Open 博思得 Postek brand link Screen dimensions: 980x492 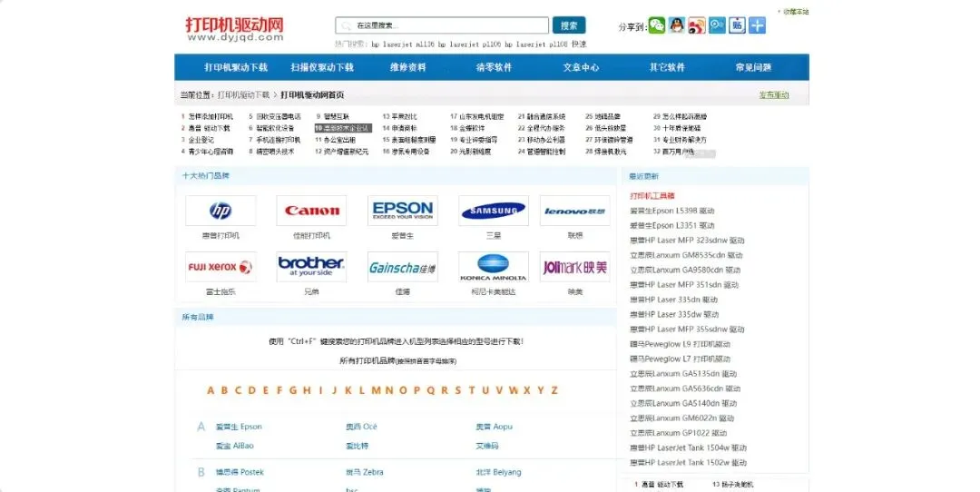click(x=240, y=472)
